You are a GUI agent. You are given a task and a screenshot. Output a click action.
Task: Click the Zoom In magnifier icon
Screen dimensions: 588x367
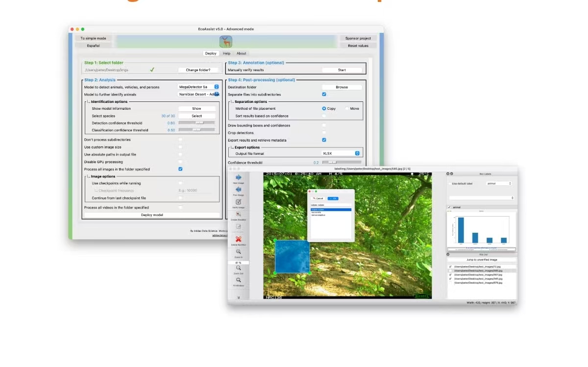click(x=239, y=252)
